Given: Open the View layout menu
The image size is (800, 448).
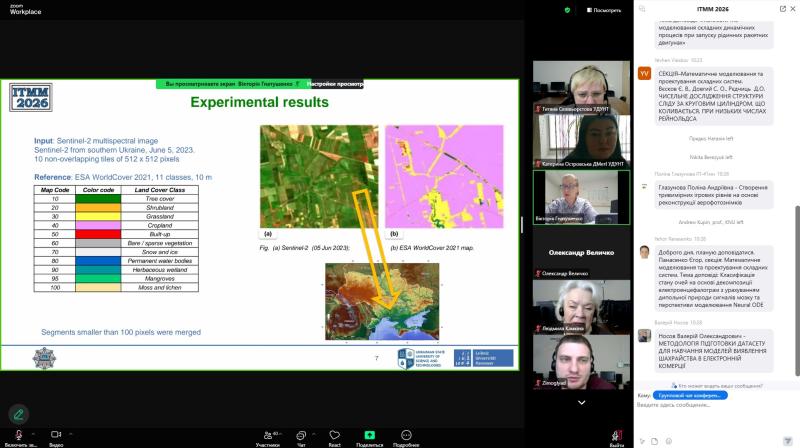Looking at the screenshot, I should (x=603, y=10).
